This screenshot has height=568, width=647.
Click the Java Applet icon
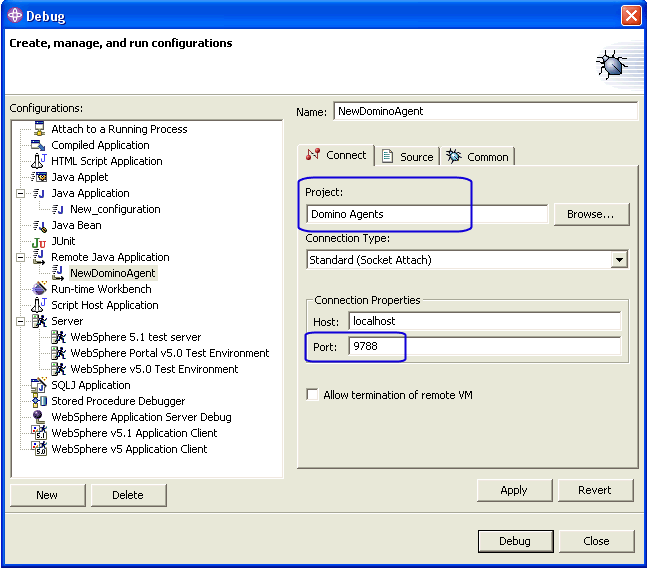click(x=39, y=177)
